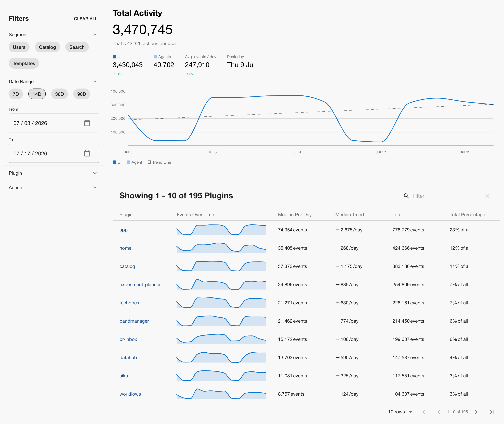504x424 pixels.
Task: Clear the plugin filter text
Action: point(487,196)
